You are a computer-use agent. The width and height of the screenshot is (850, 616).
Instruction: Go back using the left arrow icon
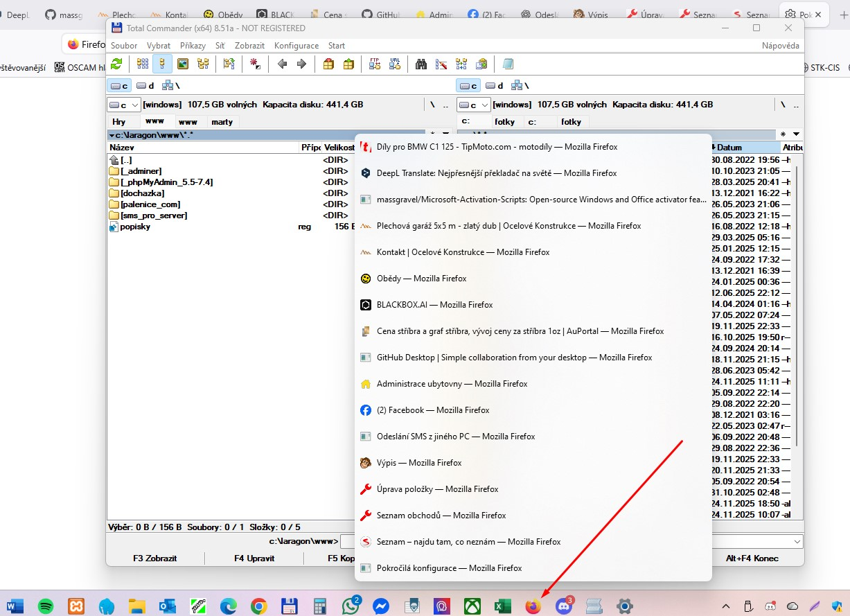point(282,64)
